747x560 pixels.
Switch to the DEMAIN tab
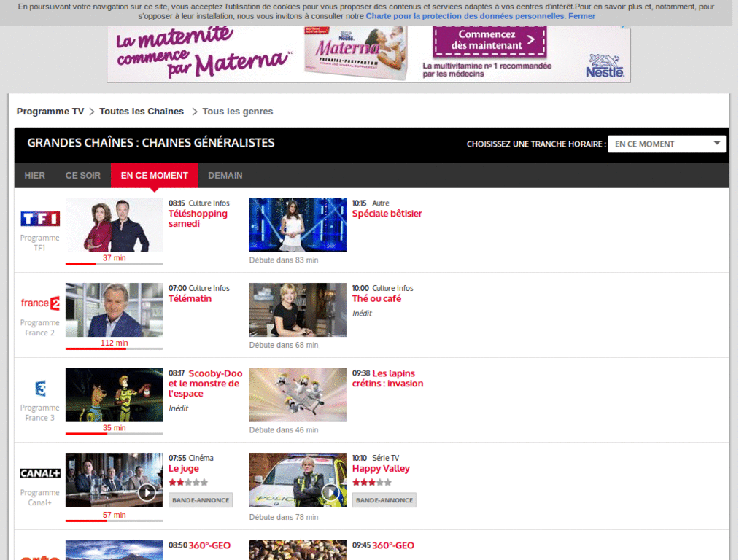[x=225, y=175]
